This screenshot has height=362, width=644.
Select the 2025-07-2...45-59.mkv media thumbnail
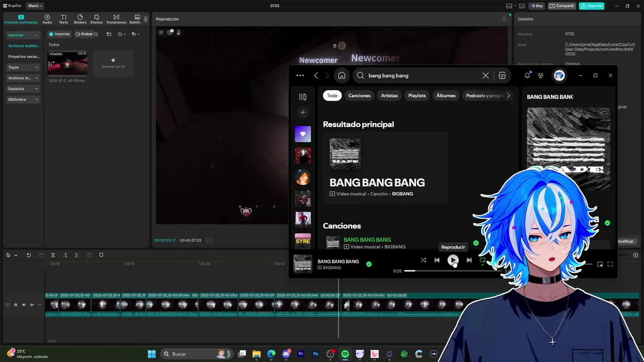tap(67, 63)
